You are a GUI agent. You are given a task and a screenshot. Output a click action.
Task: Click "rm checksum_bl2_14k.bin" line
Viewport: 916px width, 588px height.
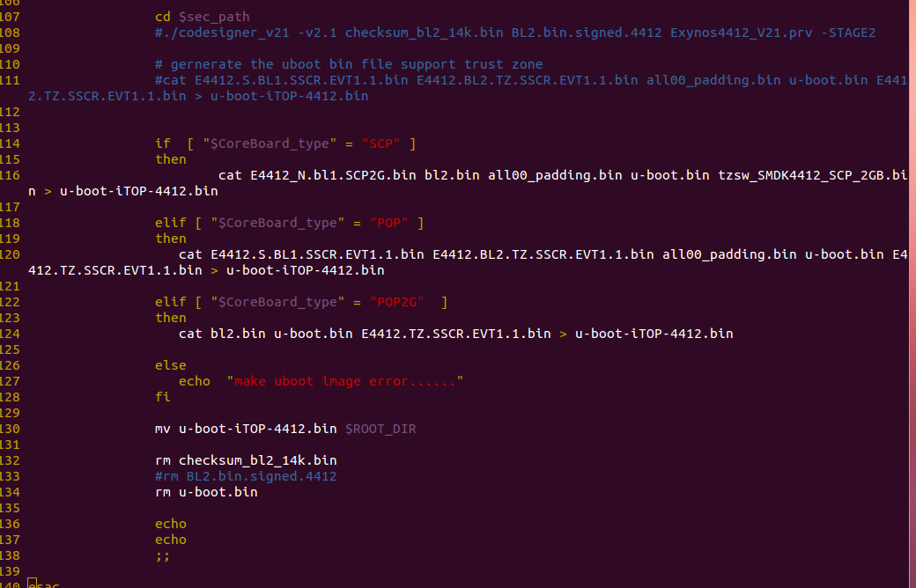click(246, 460)
